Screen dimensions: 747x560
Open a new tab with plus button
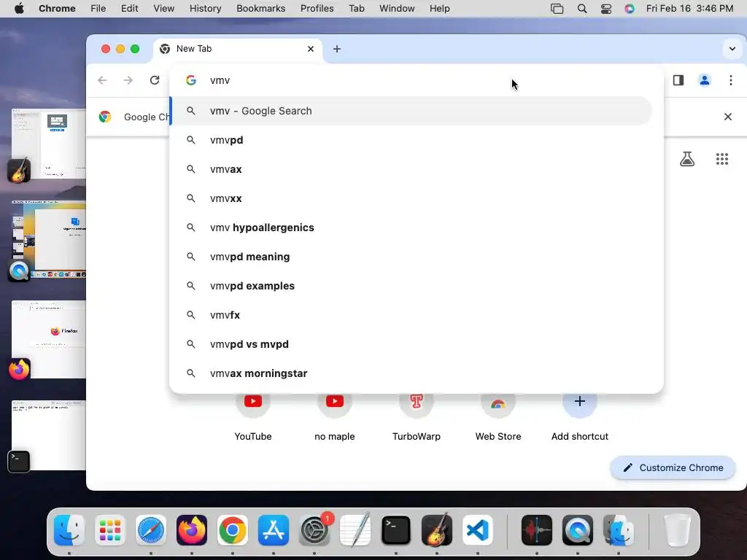[x=337, y=49]
